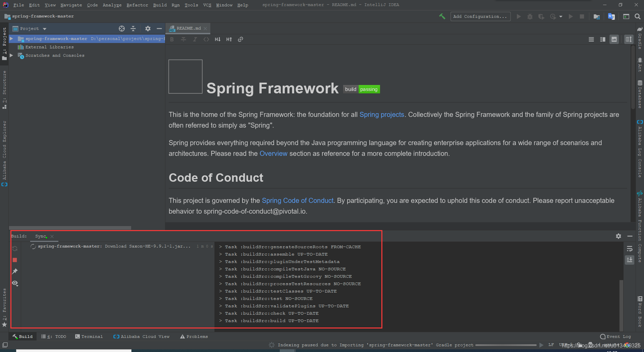Toggle italic formatting
The width and height of the screenshot is (644, 352).
[195, 39]
